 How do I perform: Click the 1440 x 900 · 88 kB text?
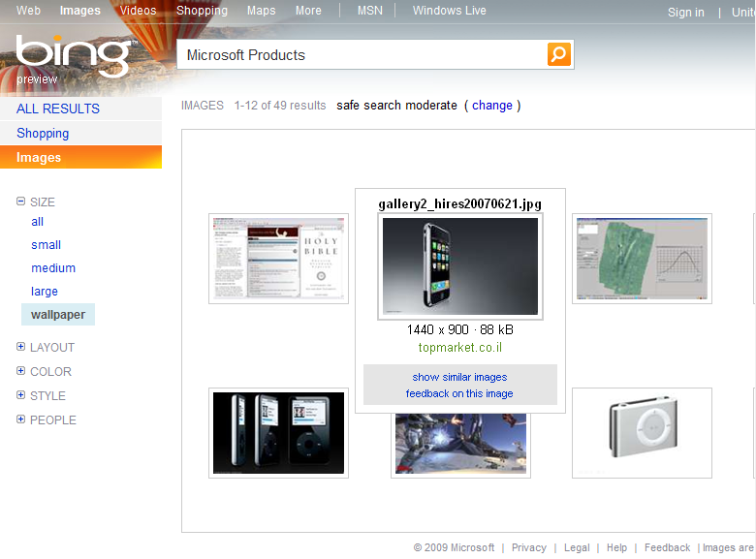pyautogui.click(x=460, y=329)
